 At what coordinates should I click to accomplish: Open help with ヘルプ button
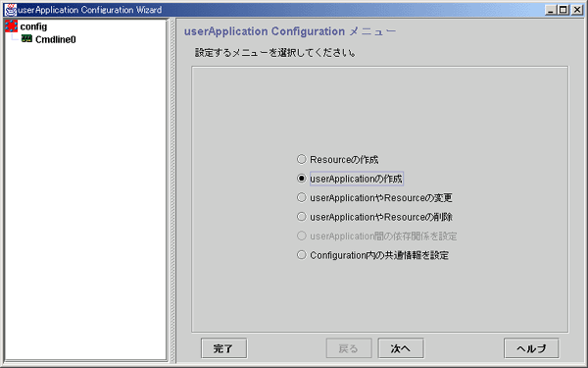coord(531,348)
